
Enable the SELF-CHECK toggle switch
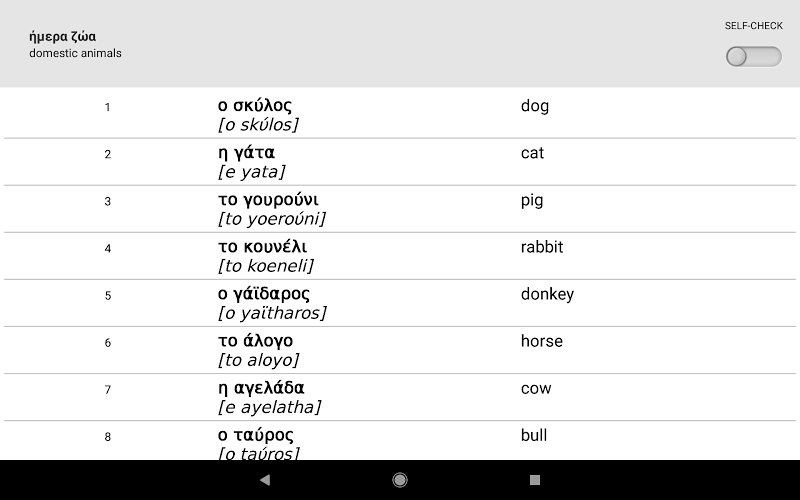tap(754, 56)
